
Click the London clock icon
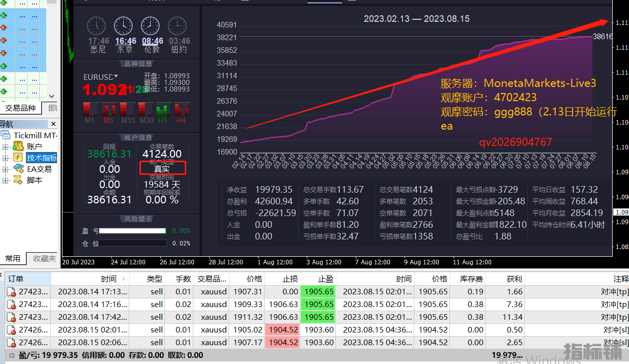pos(150,26)
